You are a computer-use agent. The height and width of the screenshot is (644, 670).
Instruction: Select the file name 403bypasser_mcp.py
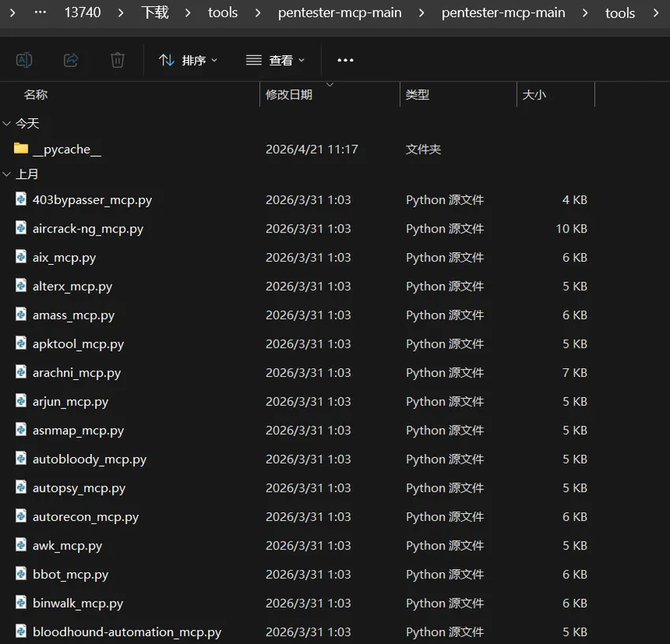point(92,200)
